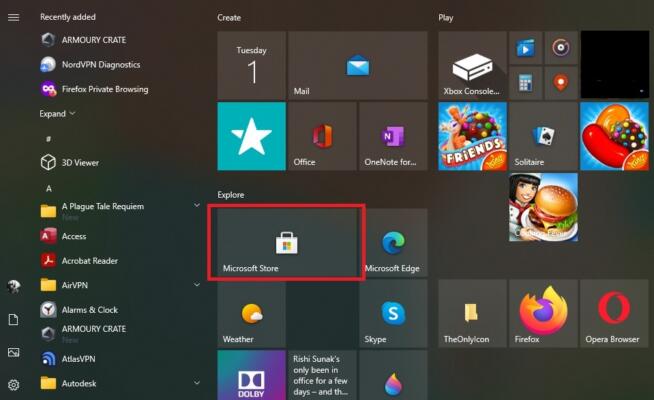Click the Create group heading
The width and height of the screenshot is (654, 400).
coord(229,18)
